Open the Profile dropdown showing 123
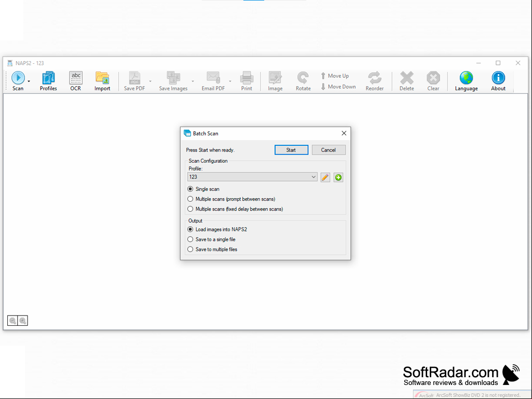 (x=252, y=177)
